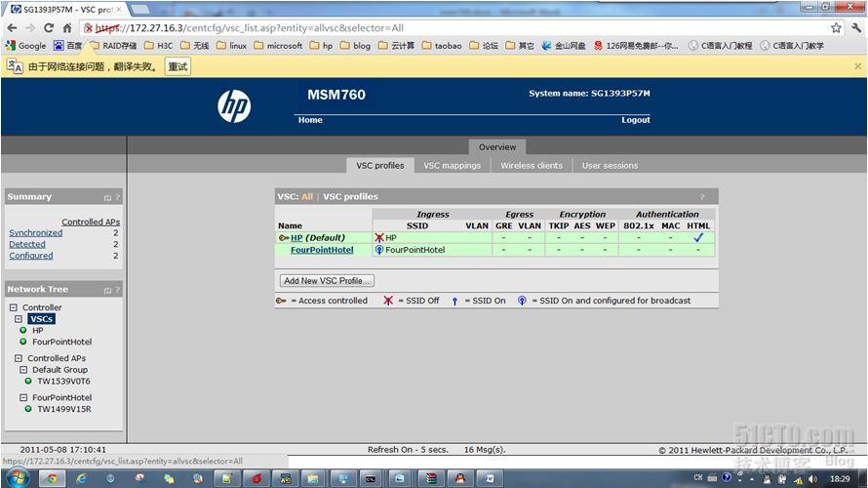The width and height of the screenshot is (868, 488).
Task: Select VSCs in the Network Tree
Action: point(42,319)
